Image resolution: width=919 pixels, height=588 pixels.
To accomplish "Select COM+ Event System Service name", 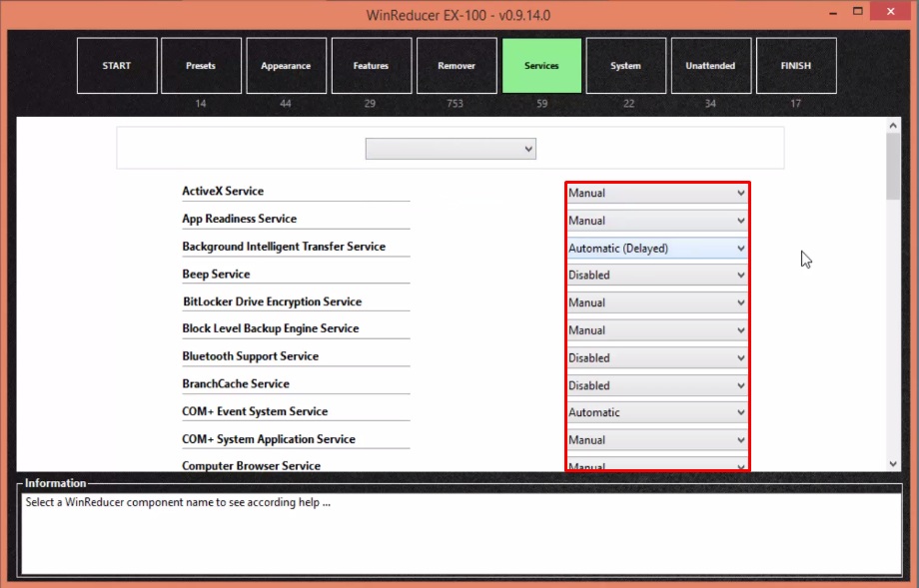I will click(255, 411).
